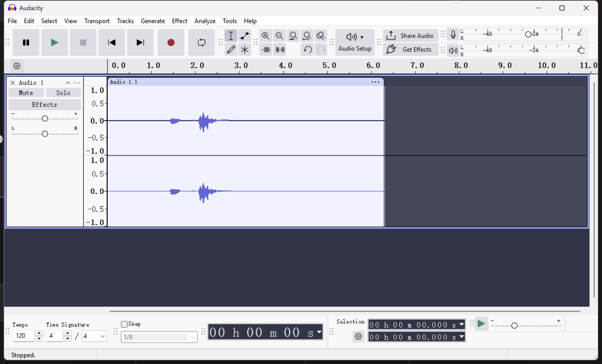Increase time signature numerator stepper
This screenshot has width=602, height=364.
tap(67, 333)
